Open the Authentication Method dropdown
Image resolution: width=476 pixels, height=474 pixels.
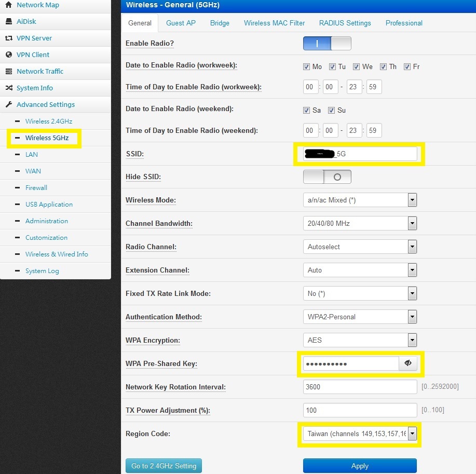[x=360, y=317]
